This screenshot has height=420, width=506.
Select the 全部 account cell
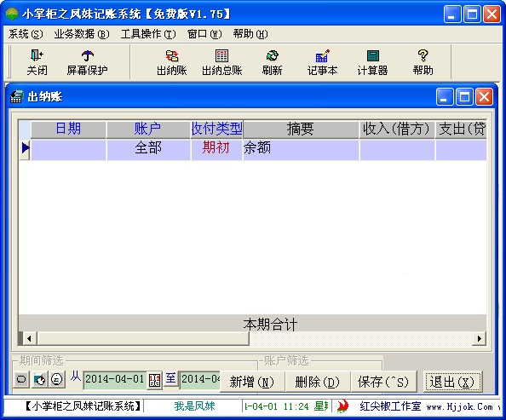coord(148,149)
